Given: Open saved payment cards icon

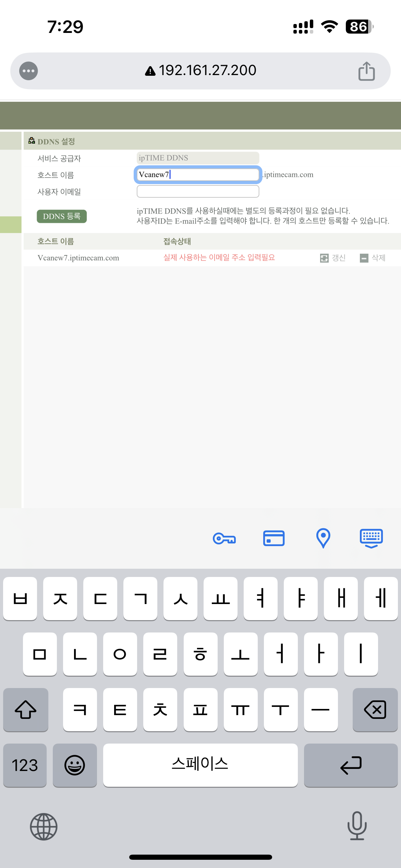Looking at the screenshot, I should point(274,538).
